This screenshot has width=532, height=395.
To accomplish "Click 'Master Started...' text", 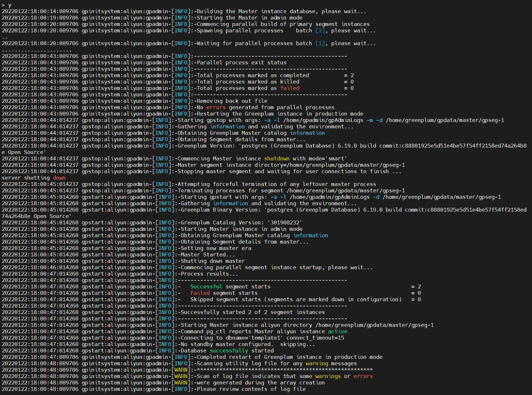I will pos(208,255).
